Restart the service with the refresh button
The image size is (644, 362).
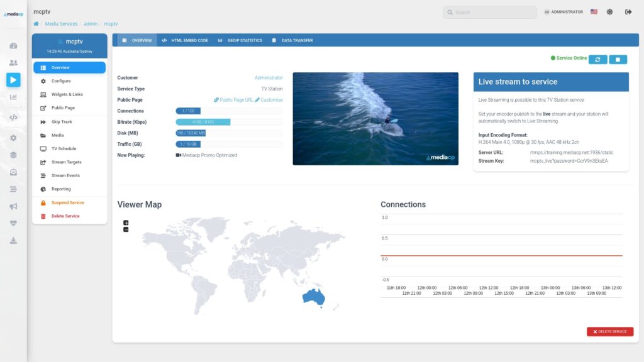(x=597, y=60)
